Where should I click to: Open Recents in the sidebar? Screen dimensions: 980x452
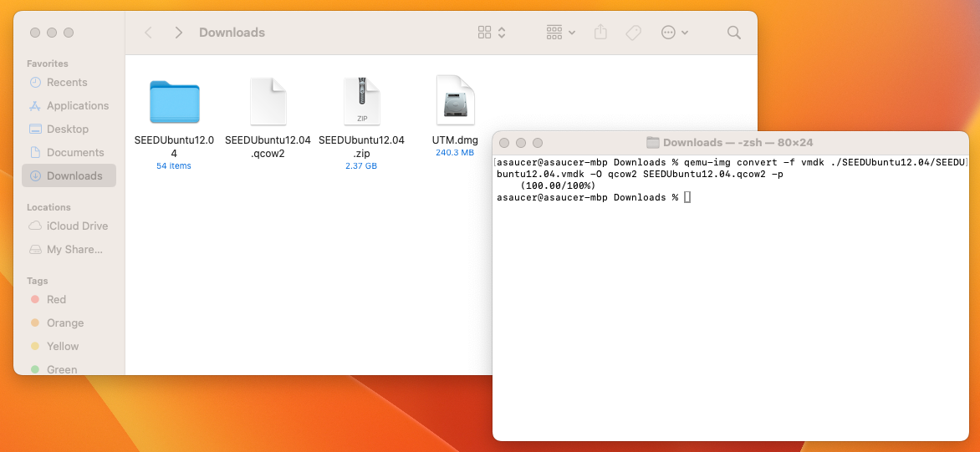click(x=67, y=83)
